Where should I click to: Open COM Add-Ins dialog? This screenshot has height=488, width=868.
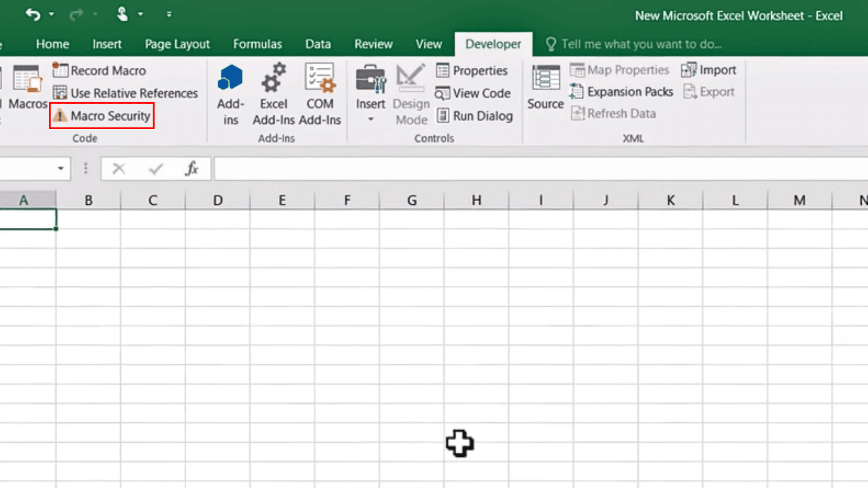click(x=320, y=94)
